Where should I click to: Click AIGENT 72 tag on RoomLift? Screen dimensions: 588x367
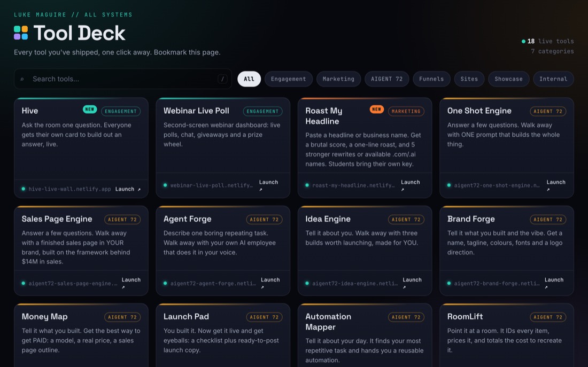click(x=548, y=317)
